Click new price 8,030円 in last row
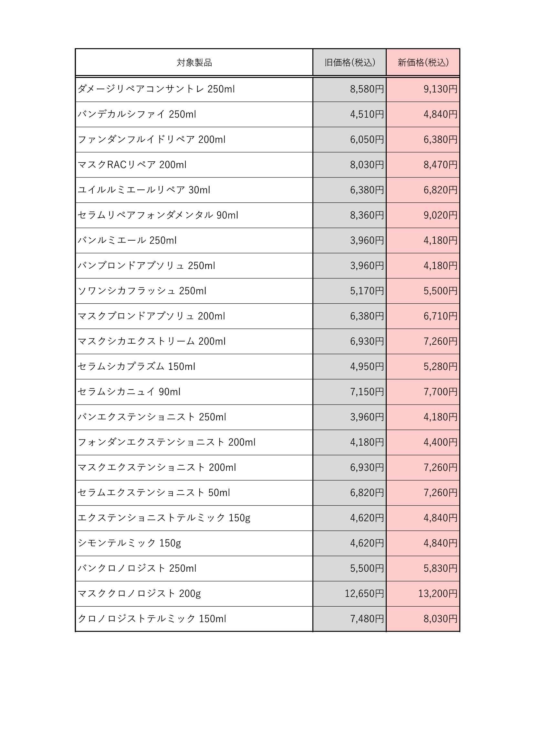 pyautogui.click(x=423, y=619)
